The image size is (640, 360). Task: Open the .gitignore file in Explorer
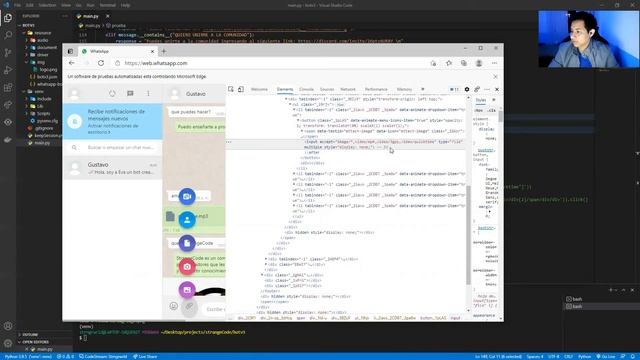point(44,128)
